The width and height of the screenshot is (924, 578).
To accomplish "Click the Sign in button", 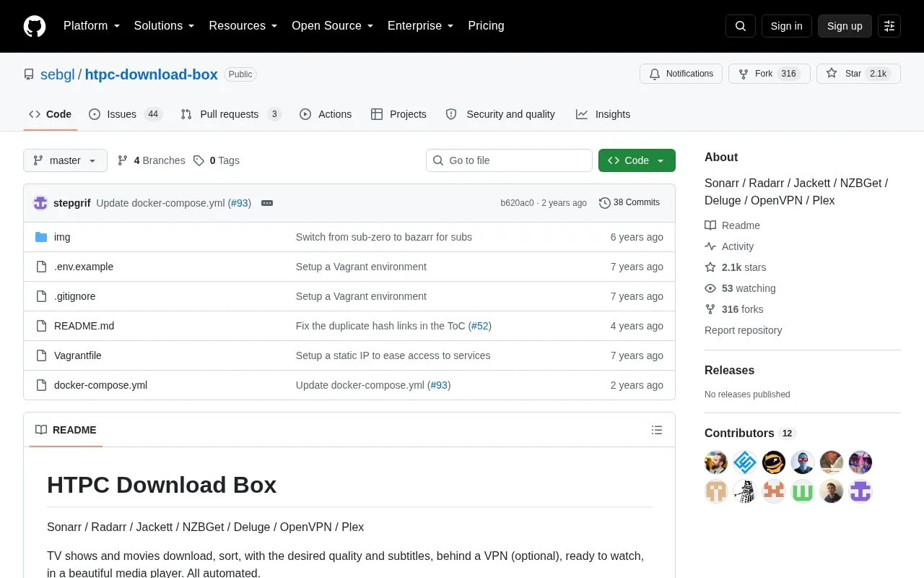I will click(x=786, y=26).
